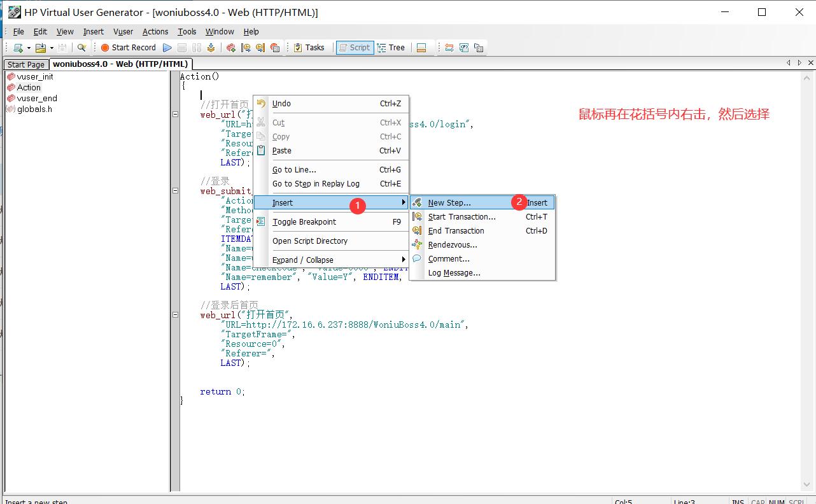Screen dimensions: 816x504
Task: Toggle the output window icon
Action: click(421, 48)
